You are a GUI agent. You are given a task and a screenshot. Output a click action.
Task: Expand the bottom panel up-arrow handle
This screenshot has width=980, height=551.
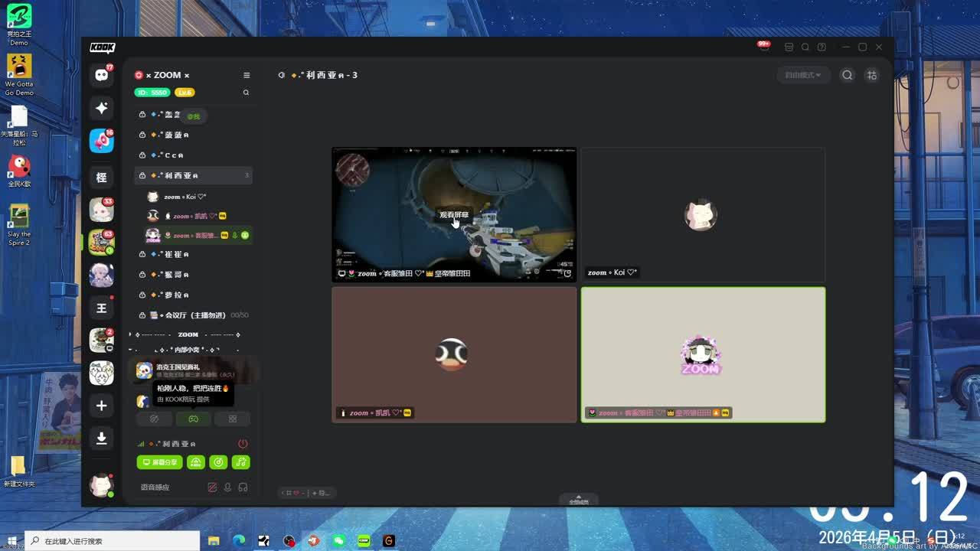579,499
